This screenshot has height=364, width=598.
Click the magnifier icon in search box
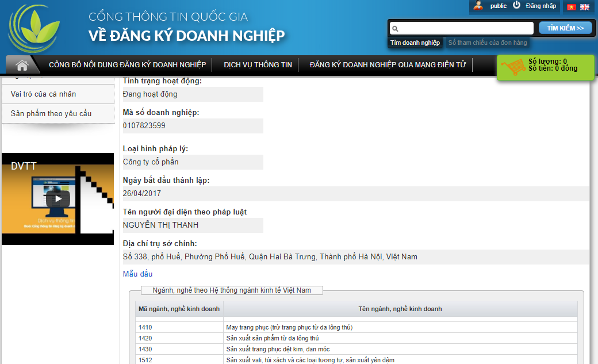coord(395,28)
